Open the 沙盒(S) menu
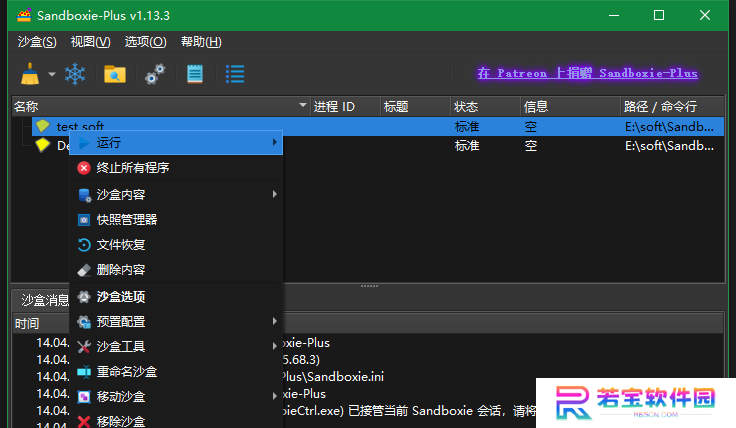This screenshot has width=736, height=428. pos(37,42)
